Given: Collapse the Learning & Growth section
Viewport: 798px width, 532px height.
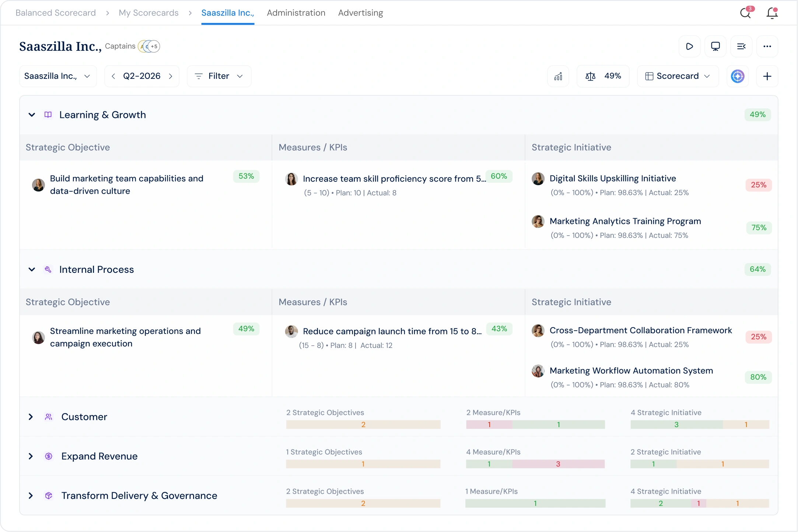Looking at the screenshot, I should 32,115.
